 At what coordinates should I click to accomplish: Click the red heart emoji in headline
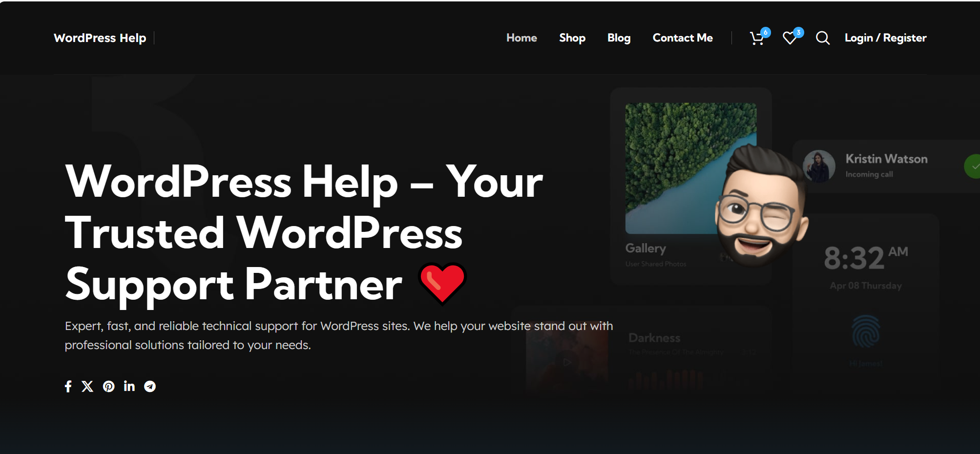pos(442,283)
